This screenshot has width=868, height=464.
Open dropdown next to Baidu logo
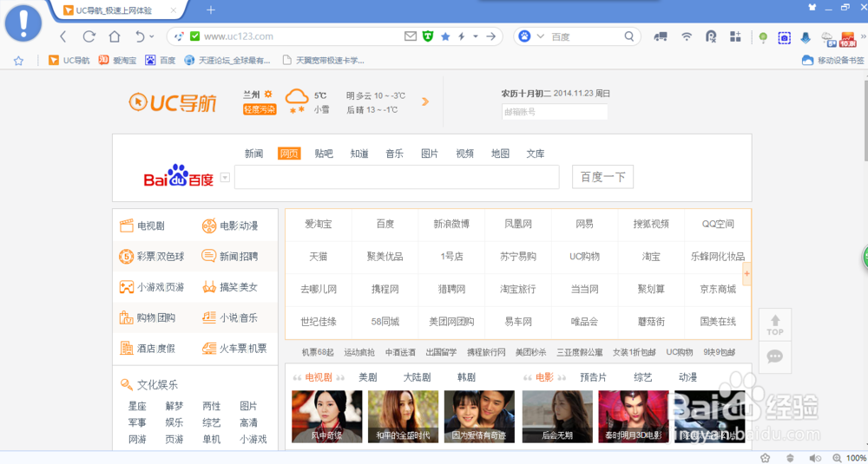[x=225, y=178]
